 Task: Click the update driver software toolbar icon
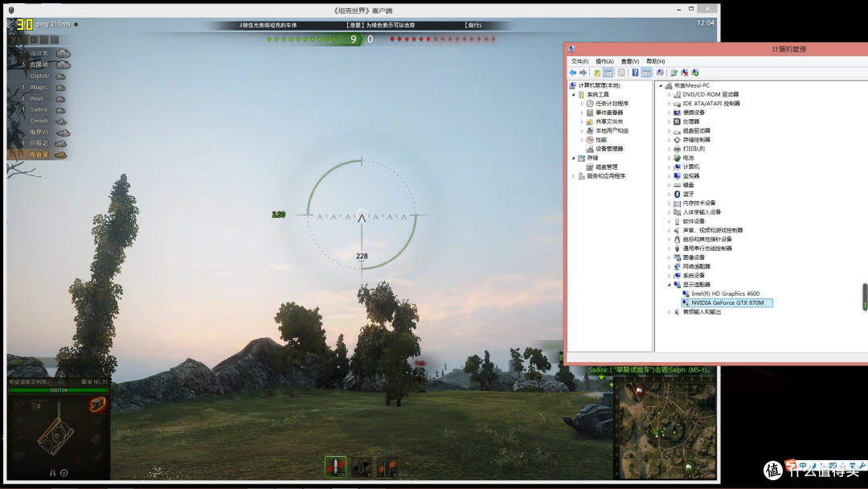[x=674, y=72]
